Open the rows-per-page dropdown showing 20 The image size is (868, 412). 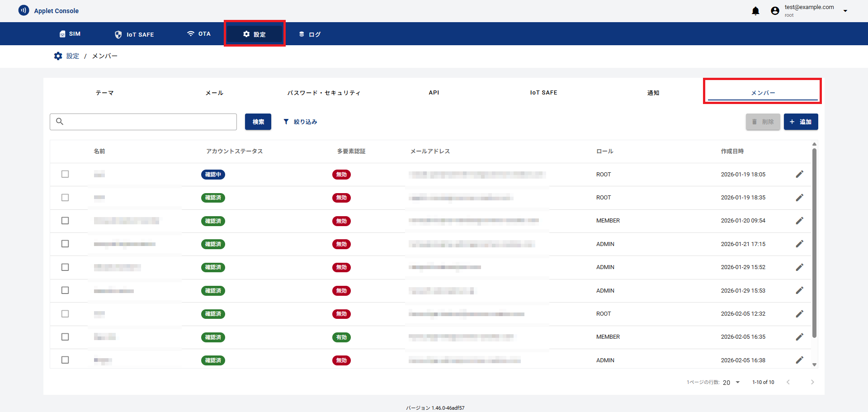[731, 383]
